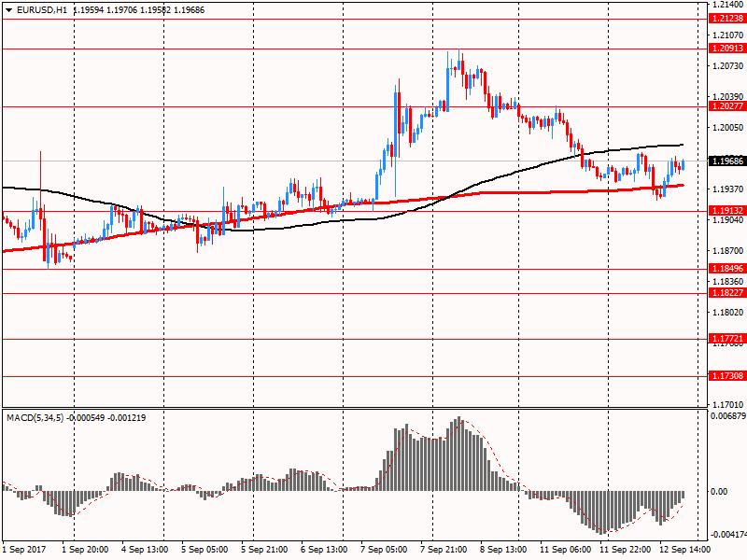
Task: Click the red 1.19132 level label
Action: point(727,211)
